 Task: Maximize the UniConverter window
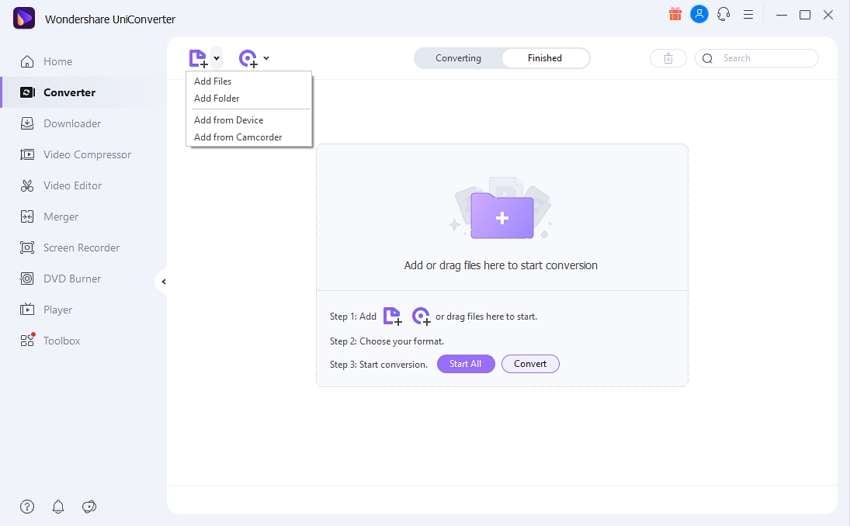coord(805,15)
